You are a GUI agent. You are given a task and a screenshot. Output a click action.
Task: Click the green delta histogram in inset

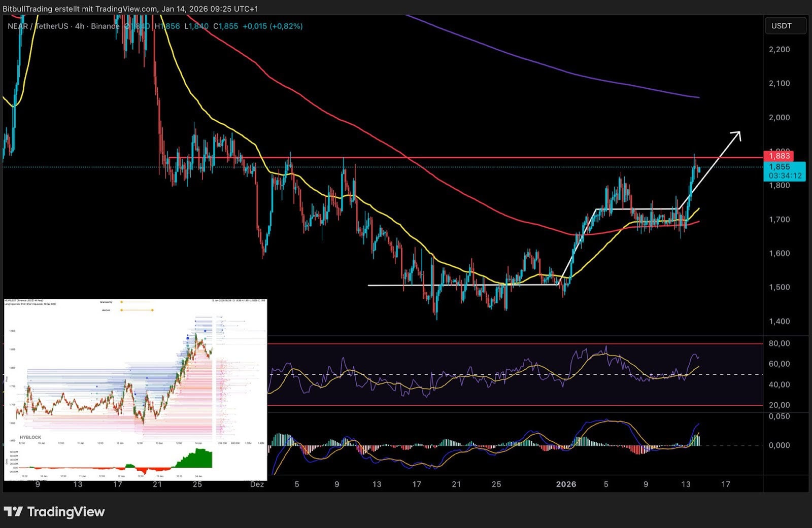[195, 459]
